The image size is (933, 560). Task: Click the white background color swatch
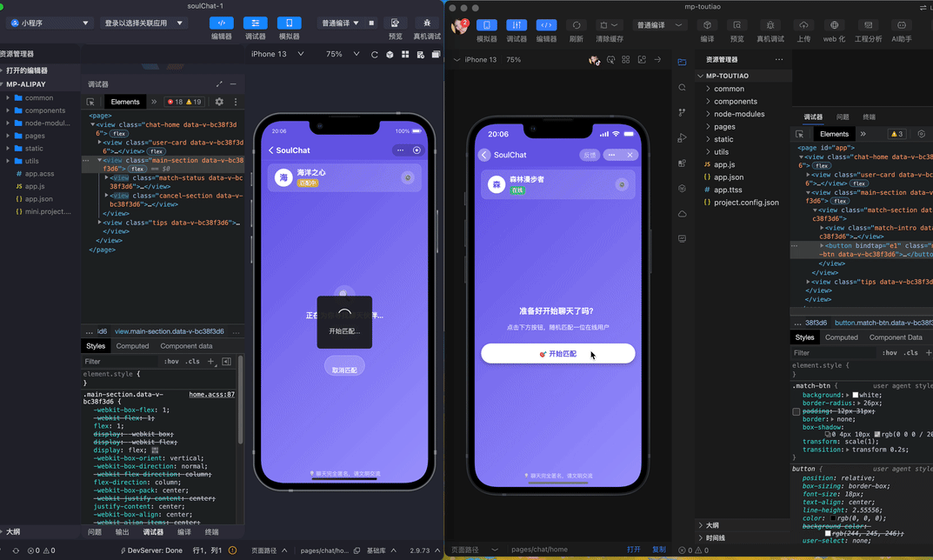855,395
